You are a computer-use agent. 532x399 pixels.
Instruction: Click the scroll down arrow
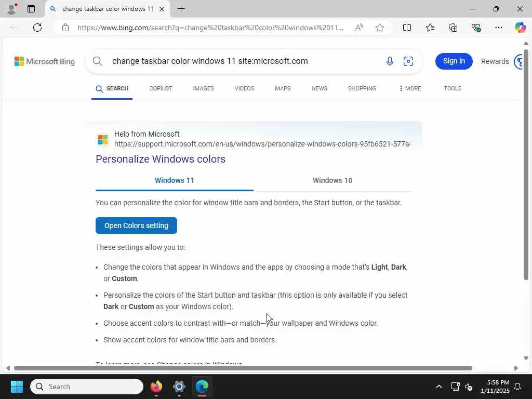(x=526, y=358)
